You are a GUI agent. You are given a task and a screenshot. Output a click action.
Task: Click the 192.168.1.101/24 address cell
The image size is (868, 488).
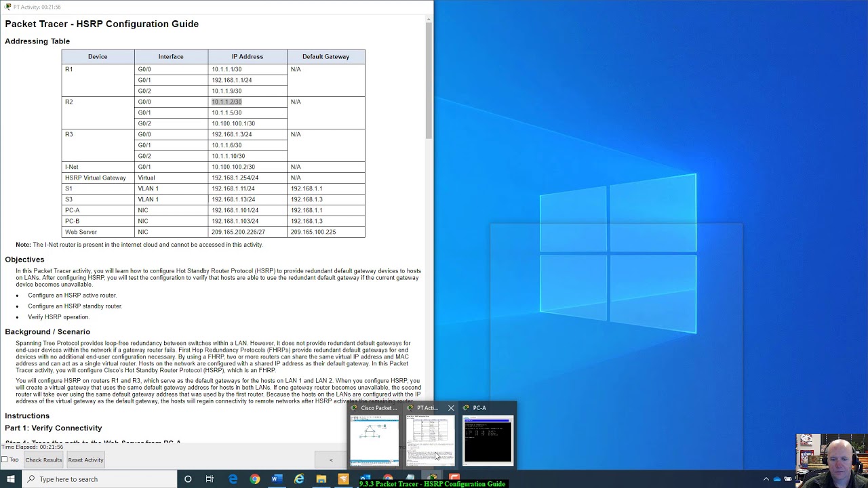click(247, 210)
